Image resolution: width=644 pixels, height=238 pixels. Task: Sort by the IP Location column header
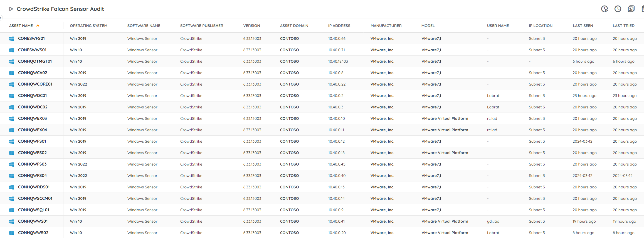pos(541,26)
